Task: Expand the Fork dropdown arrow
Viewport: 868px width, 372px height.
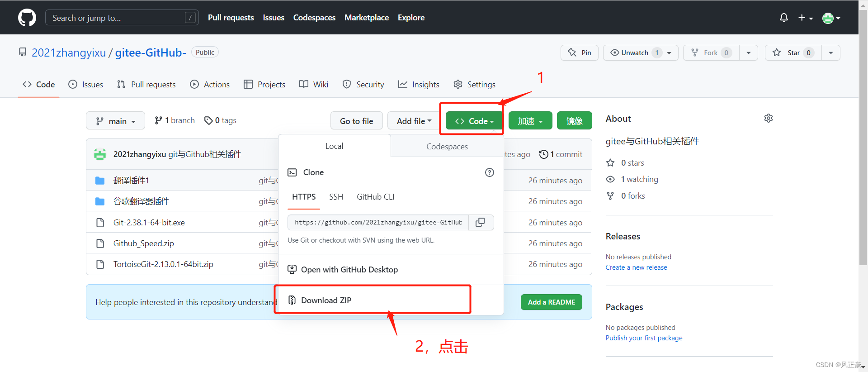Action: click(x=749, y=52)
